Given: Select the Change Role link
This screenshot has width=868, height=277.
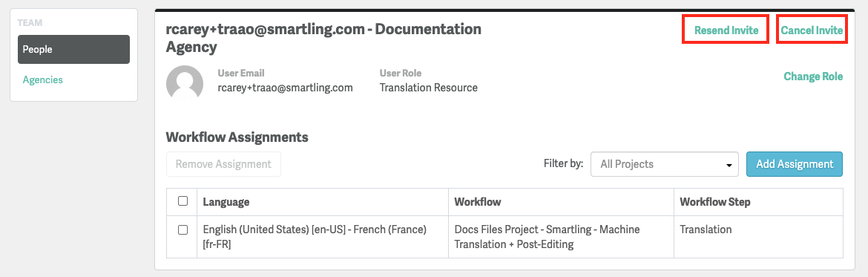Looking at the screenshot, I should click(813, 76).
